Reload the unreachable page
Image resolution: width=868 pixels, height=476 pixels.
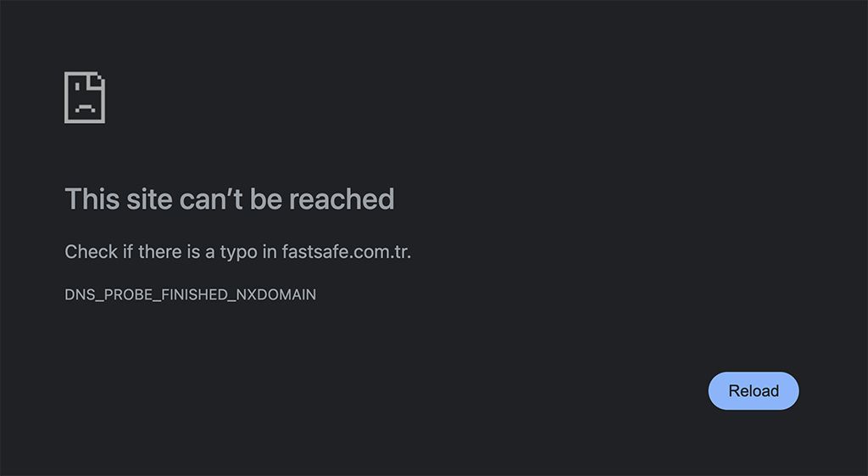pyautogui.click(x=754, y=390)
